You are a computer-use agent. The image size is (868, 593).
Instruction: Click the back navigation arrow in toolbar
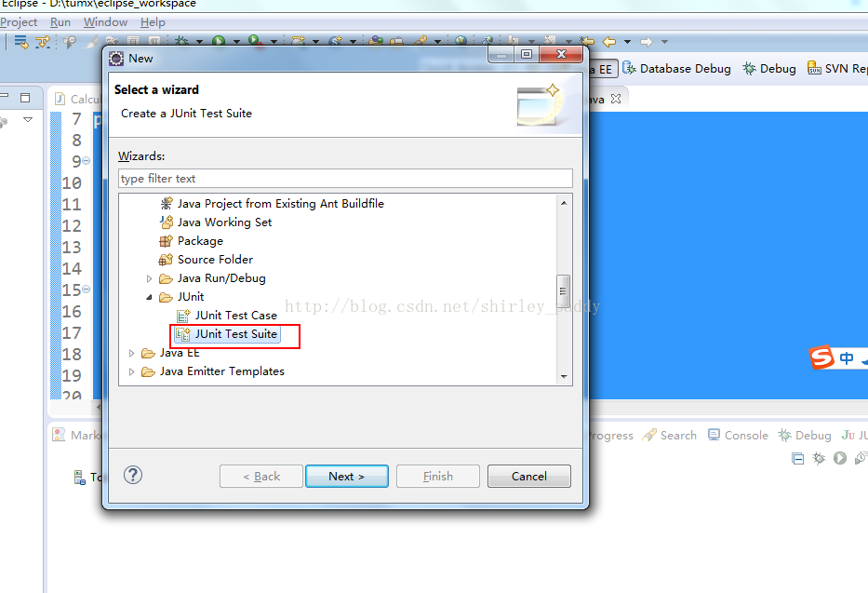[x=609, y=42]
